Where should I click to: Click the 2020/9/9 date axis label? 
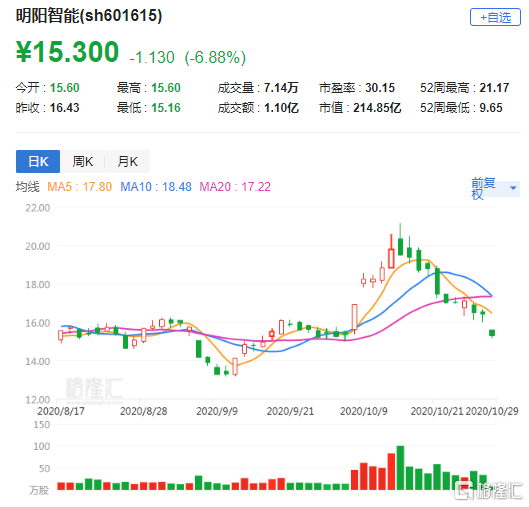[217, 411]
